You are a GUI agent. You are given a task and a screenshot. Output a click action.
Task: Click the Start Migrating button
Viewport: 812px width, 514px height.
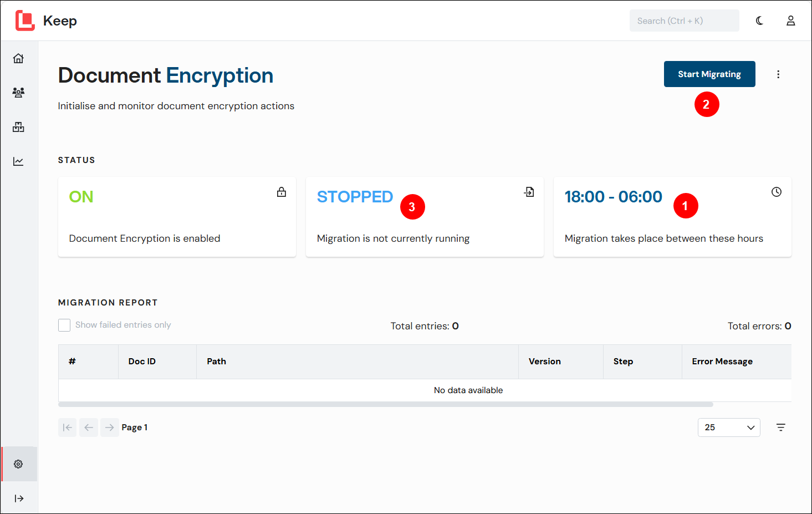[x=709, y=74]
